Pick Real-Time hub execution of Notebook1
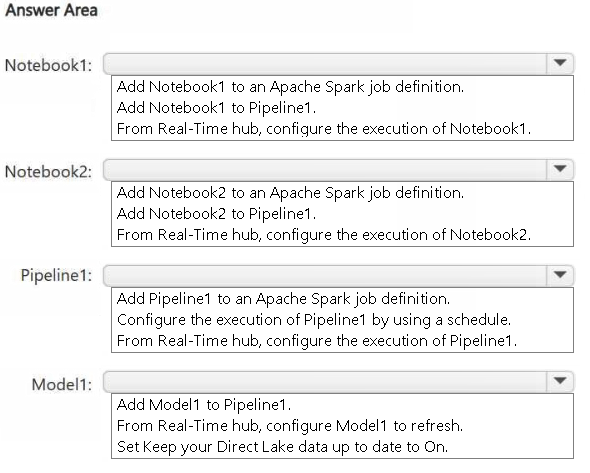The width and height of the screenshot is (590, 473). tap(324, 129)
